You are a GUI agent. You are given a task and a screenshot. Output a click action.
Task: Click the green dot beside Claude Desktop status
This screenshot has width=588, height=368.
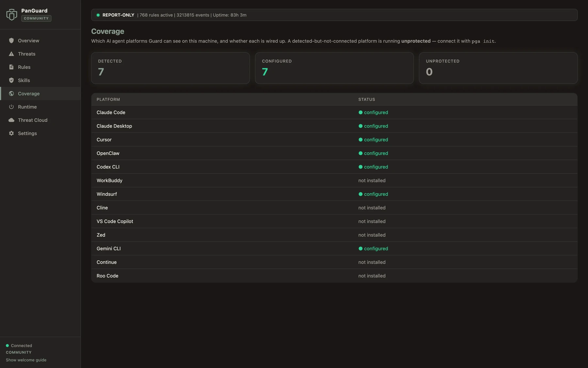point(361,126)
